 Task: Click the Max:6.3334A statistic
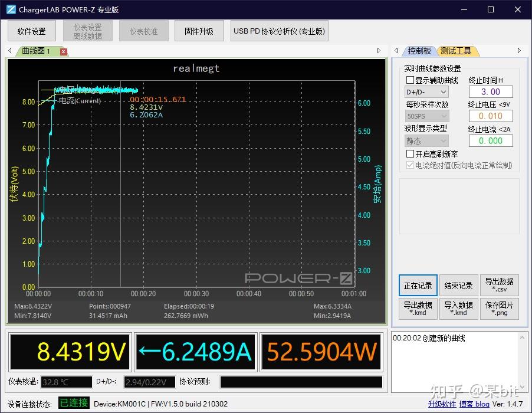[333, 306]
